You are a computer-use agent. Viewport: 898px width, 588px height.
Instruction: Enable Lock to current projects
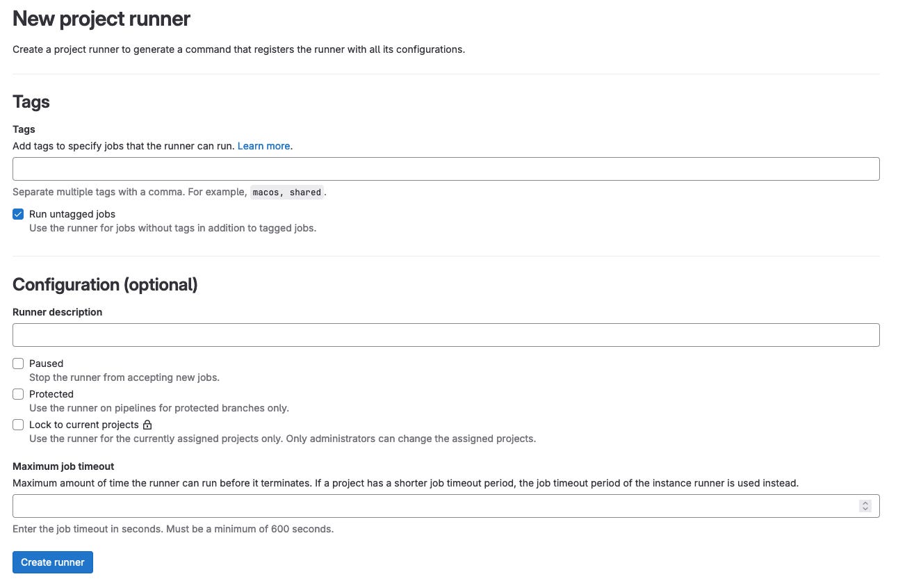(17, 425)
